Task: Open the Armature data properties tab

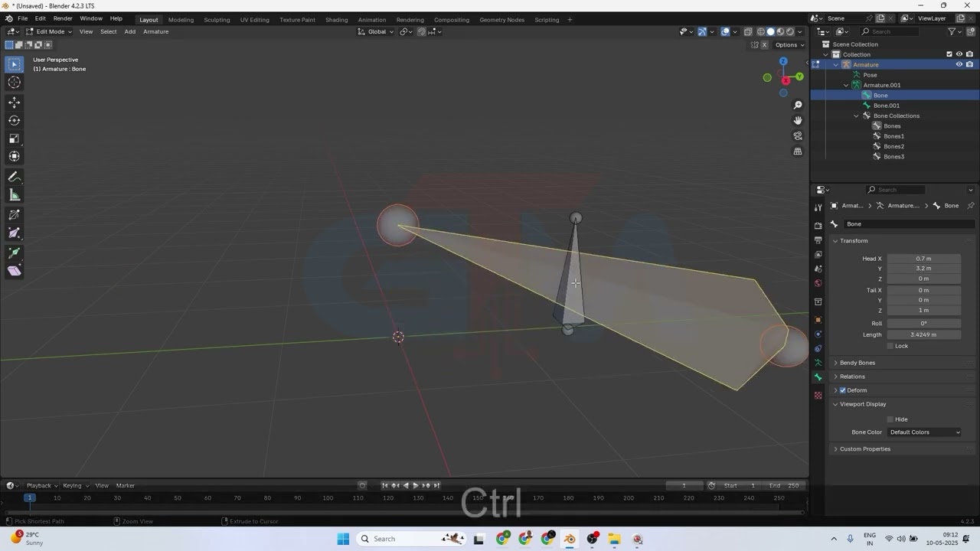Action: [818, 363]
